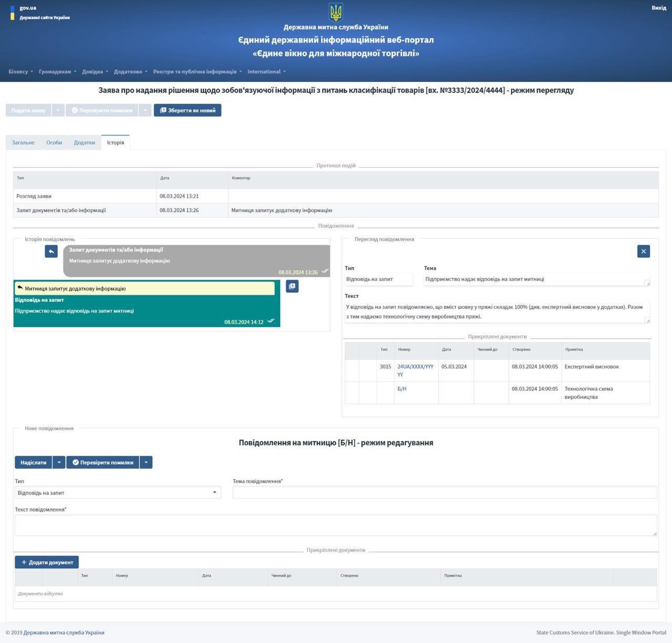672x643 pixels.
Task: Open the Б/Н document link
Action: tap(402, 389)
